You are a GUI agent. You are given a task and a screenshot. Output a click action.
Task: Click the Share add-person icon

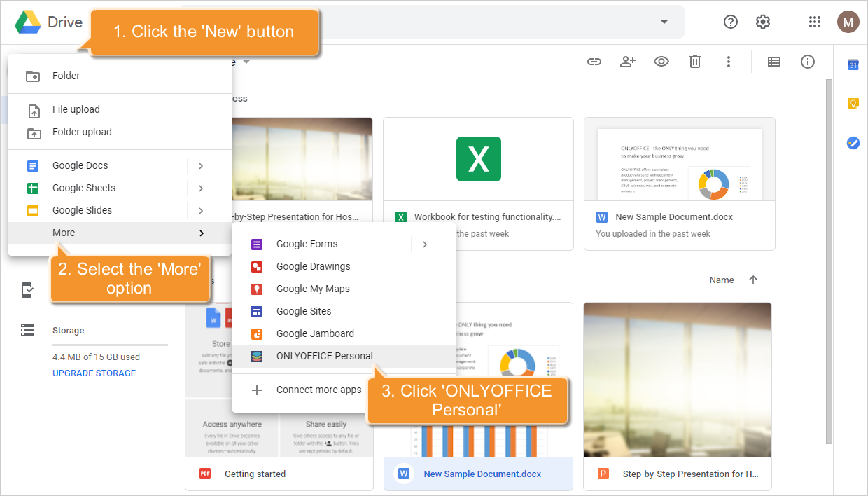[x=628, y=62]
